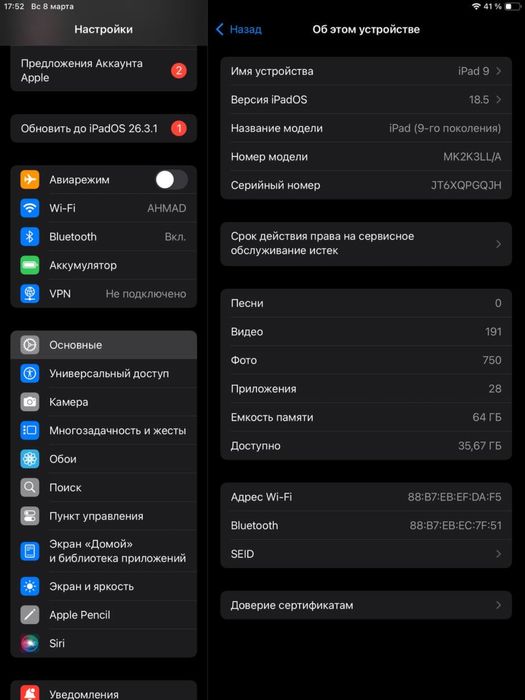Tap the model number MK2K3LL/A
The width and height of the screenshot is (525, 700).
[472, 157]
